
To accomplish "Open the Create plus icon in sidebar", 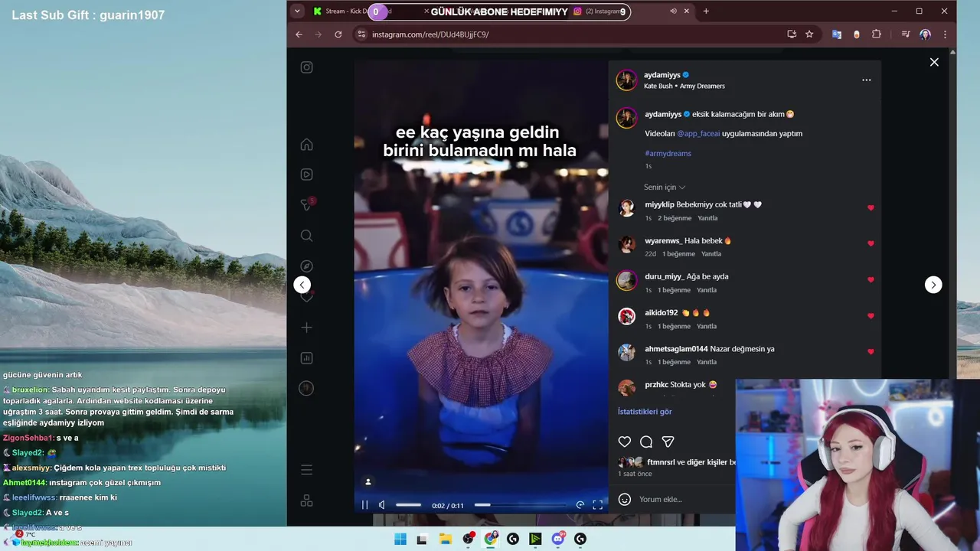I will 306,328.
